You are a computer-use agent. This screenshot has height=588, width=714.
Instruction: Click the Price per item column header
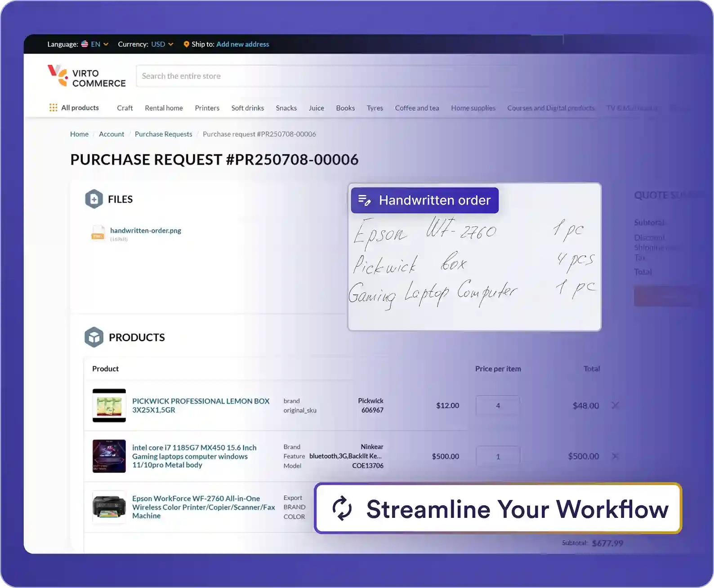498,369
